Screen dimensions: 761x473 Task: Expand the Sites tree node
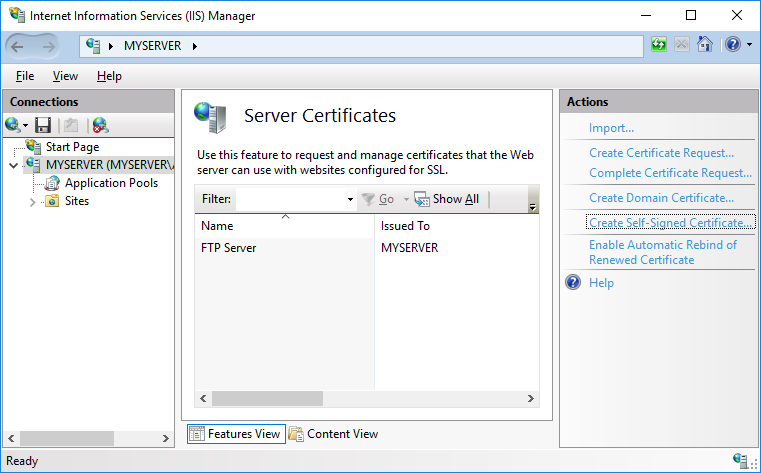coord(33,202)
